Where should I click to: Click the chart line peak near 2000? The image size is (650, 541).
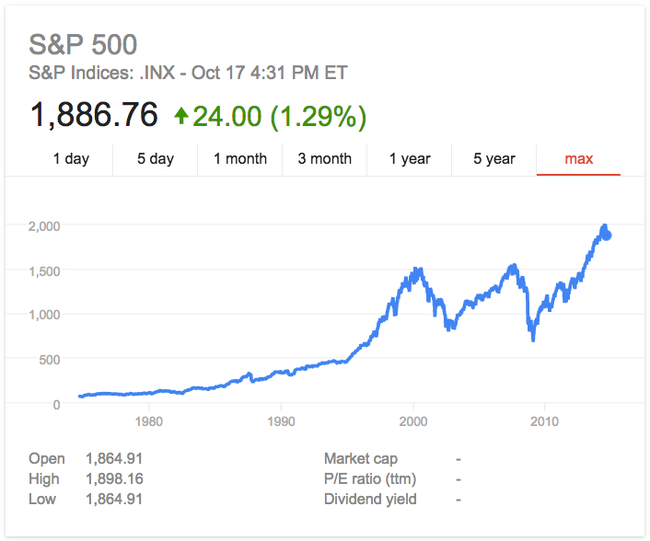[413, 270]
